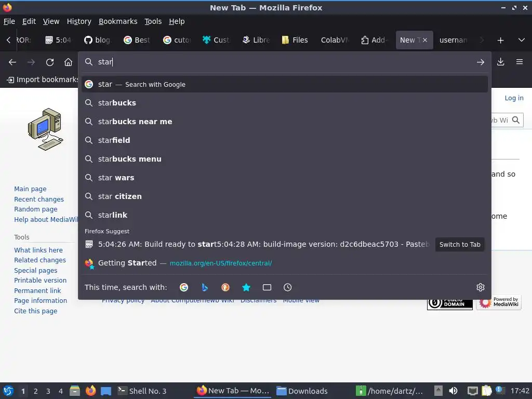Screen dimensions: 532x399
Task: Open the Recent changes link
Action: 39,199
